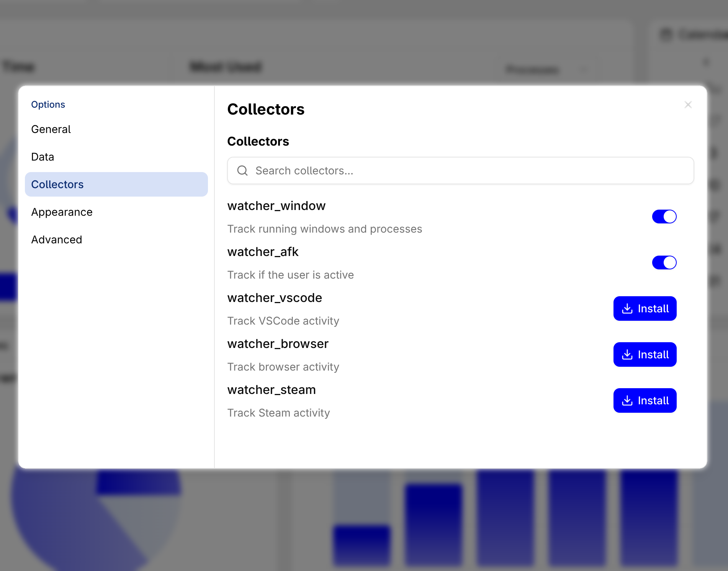
Task: Open the Advanced options page
Action: click(57, 240)
